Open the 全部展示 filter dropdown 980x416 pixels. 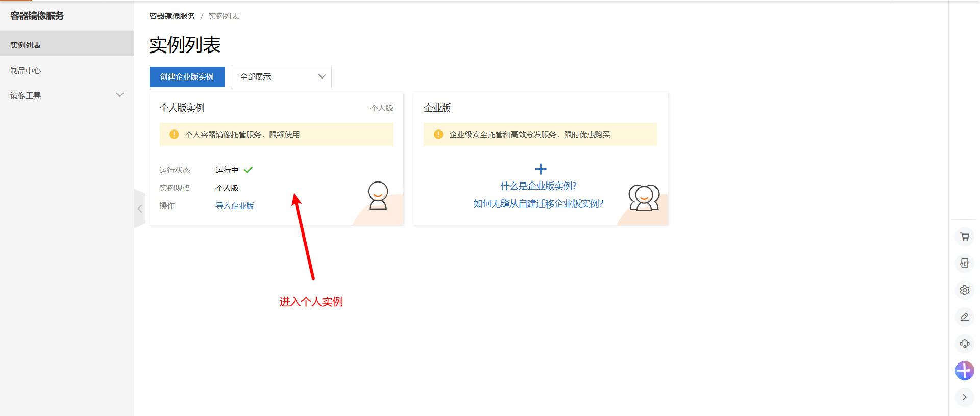click(x=281, y=77)
